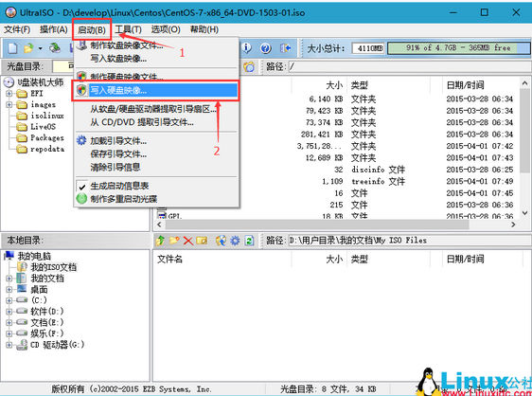The image size is (532, 396).
Task: Click the Open file folder icon
Action: click(x=28, y=48)
